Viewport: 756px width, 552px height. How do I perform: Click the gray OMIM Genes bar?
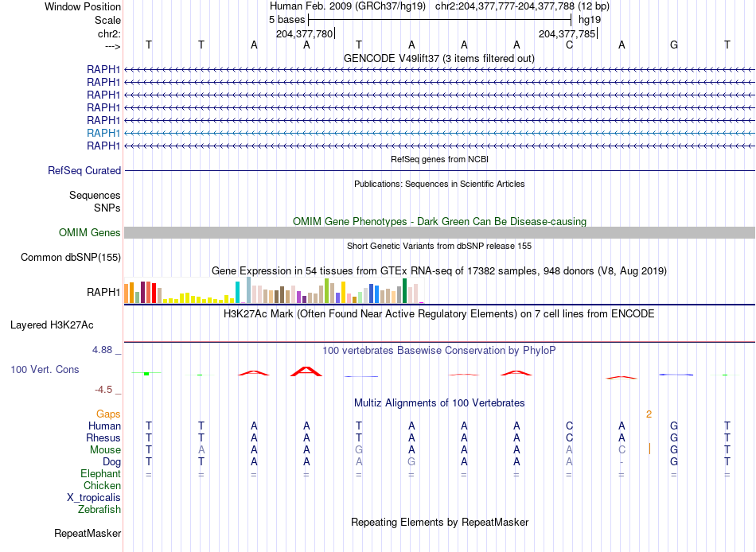point(439,233)
